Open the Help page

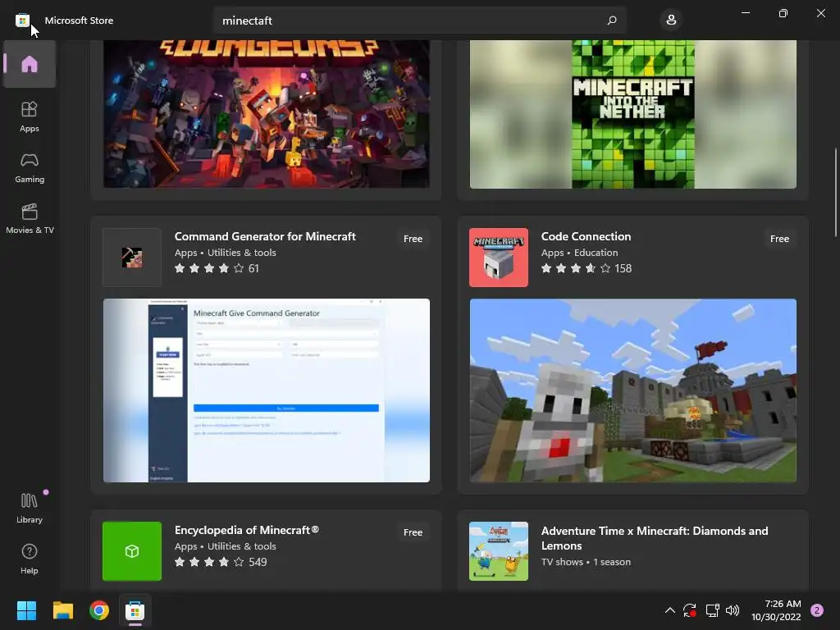pos(30,559)
